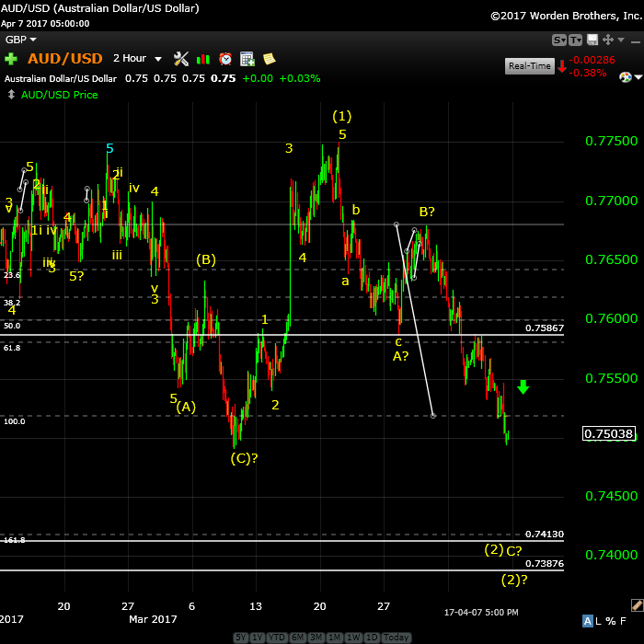The height and width of the screenshot is (644, 644).
Task: Expand the arrow next to the move icon
Action: click(x=621, y=40)
